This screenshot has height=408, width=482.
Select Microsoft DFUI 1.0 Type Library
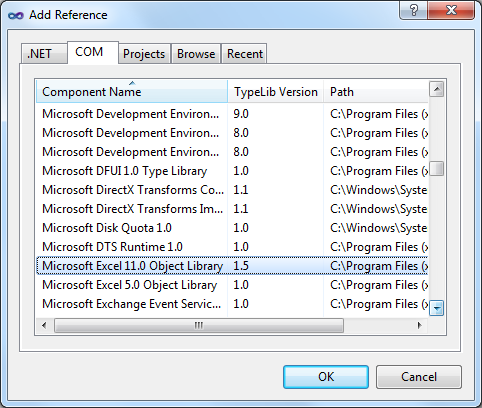[232, 171]
